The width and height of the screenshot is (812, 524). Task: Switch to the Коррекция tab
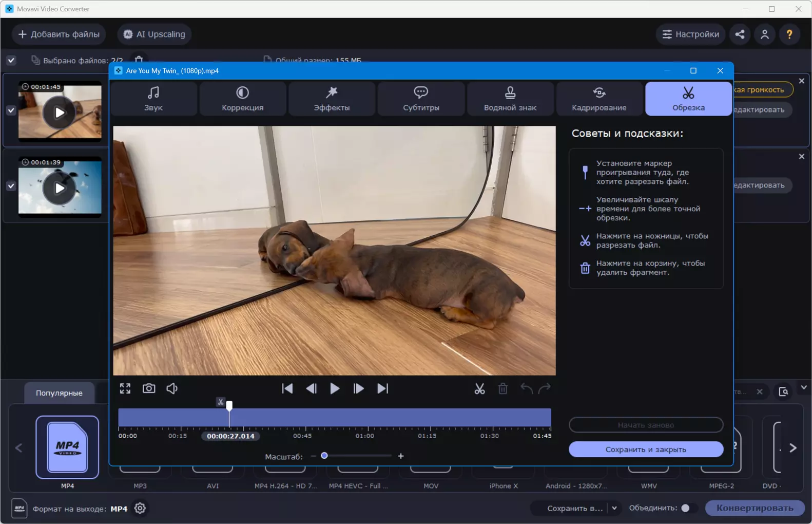243,99
